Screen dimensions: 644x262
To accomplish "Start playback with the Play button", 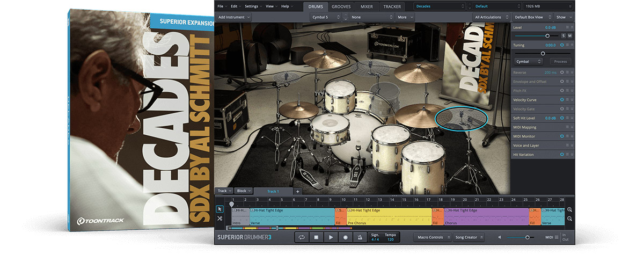I will 331,237.
